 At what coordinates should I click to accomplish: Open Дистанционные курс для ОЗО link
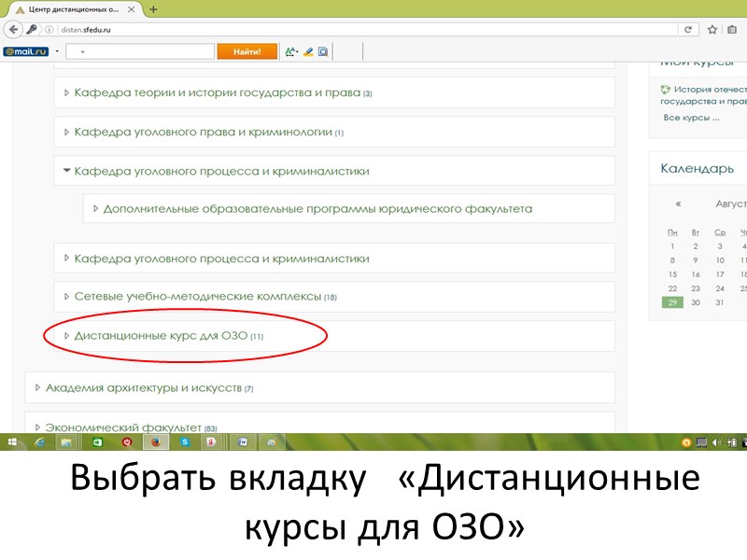click(161, 336)
